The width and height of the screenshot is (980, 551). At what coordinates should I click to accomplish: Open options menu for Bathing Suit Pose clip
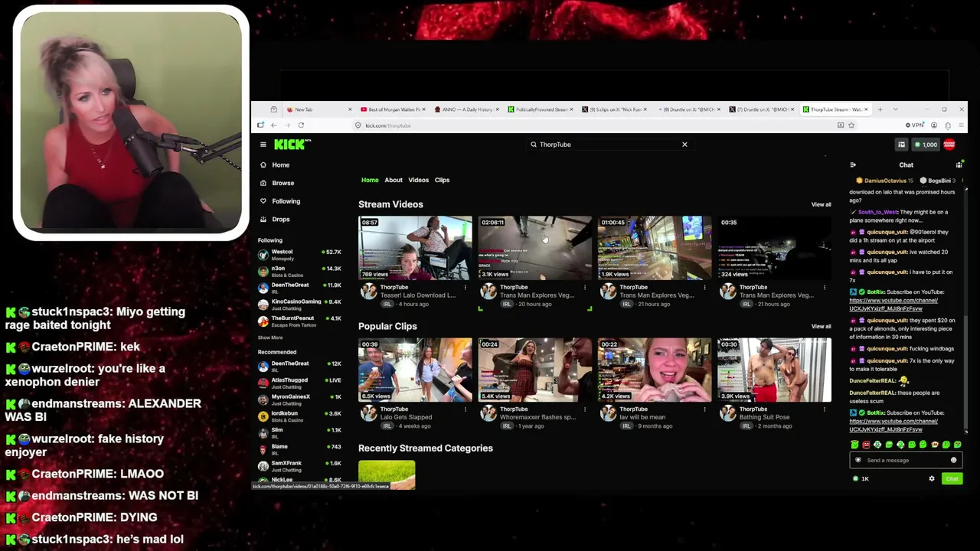[x=824, y=409]
